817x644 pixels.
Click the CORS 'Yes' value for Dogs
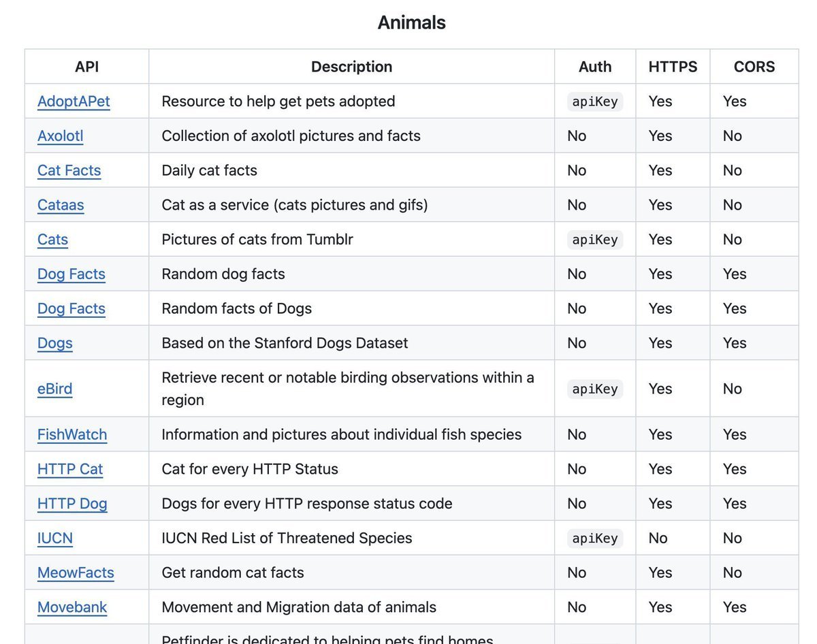735,343
